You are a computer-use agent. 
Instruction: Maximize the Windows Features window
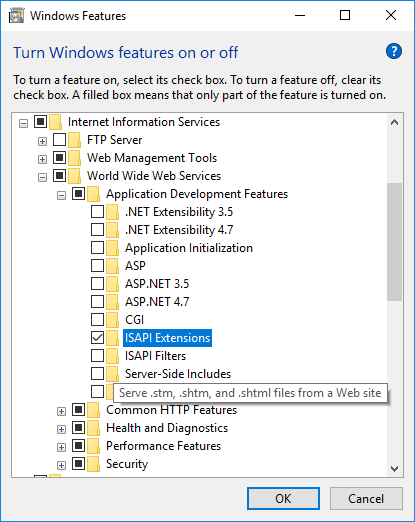[345, 15]
